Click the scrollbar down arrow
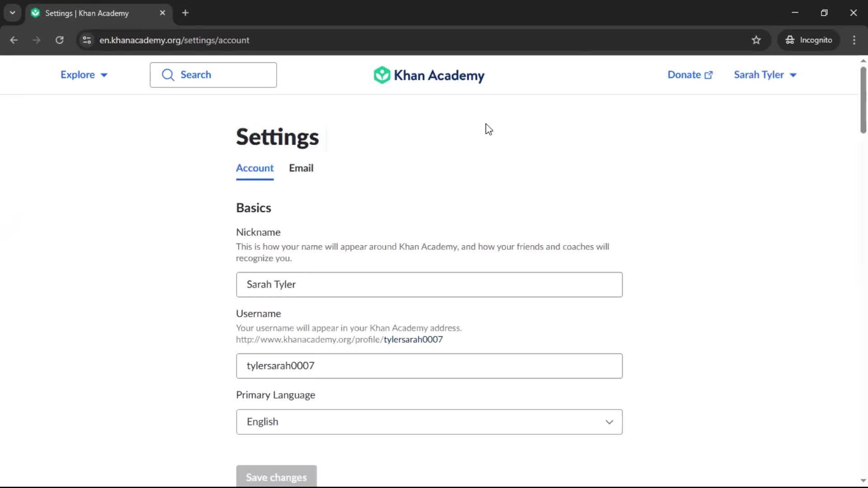Screen dimensions: 868x488 click(863, 481)
